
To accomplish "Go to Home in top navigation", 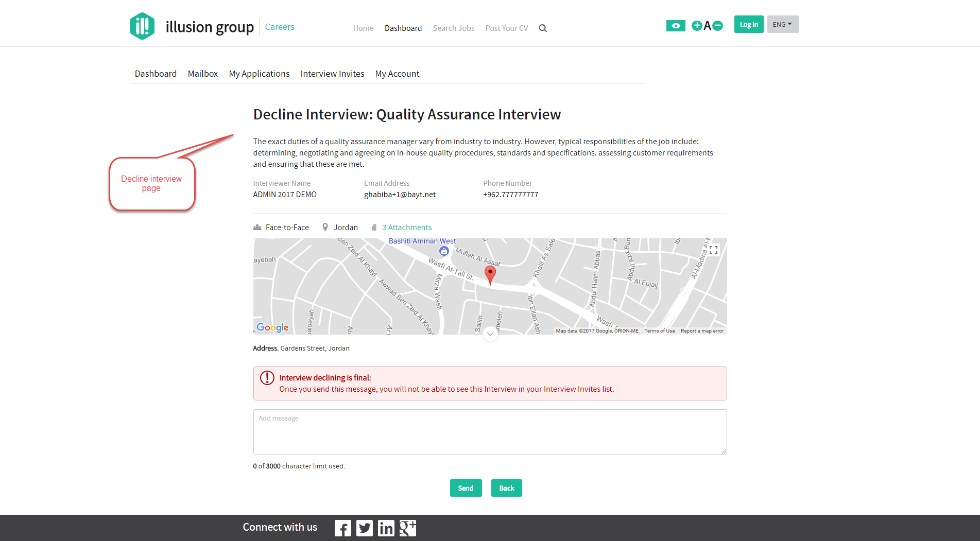I will click(x=363, y=28).
